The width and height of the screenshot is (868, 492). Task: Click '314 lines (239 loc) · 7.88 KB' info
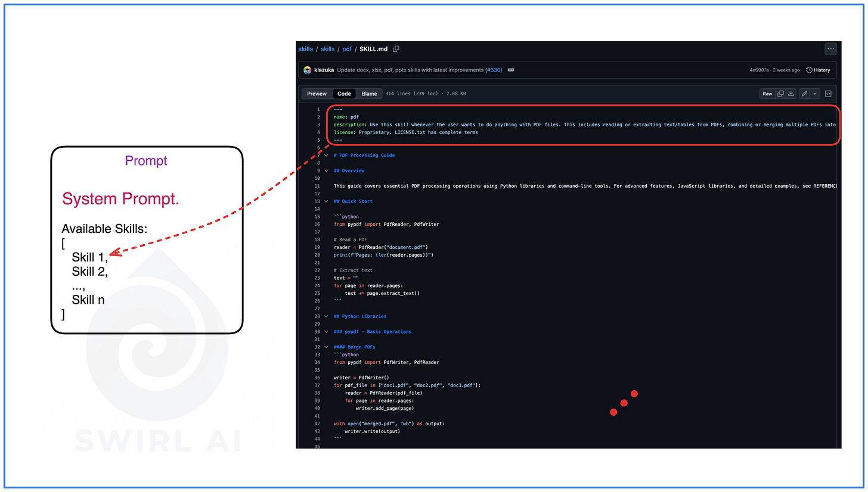[x=426, y=94]
